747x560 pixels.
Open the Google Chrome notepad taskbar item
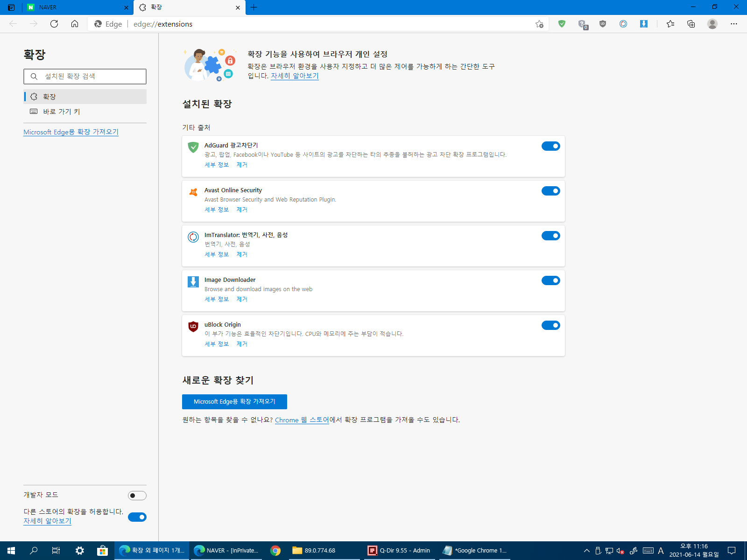[474, 551]
